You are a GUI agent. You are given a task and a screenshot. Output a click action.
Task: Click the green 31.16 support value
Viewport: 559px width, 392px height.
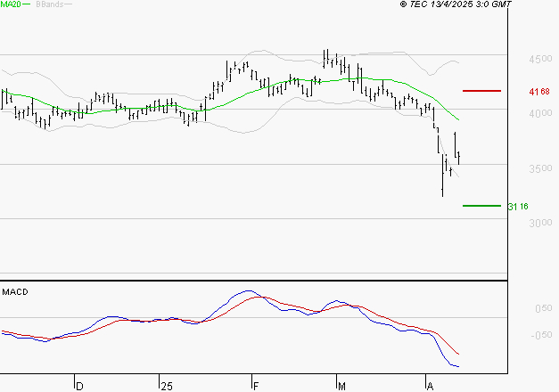tap(518, 207)
